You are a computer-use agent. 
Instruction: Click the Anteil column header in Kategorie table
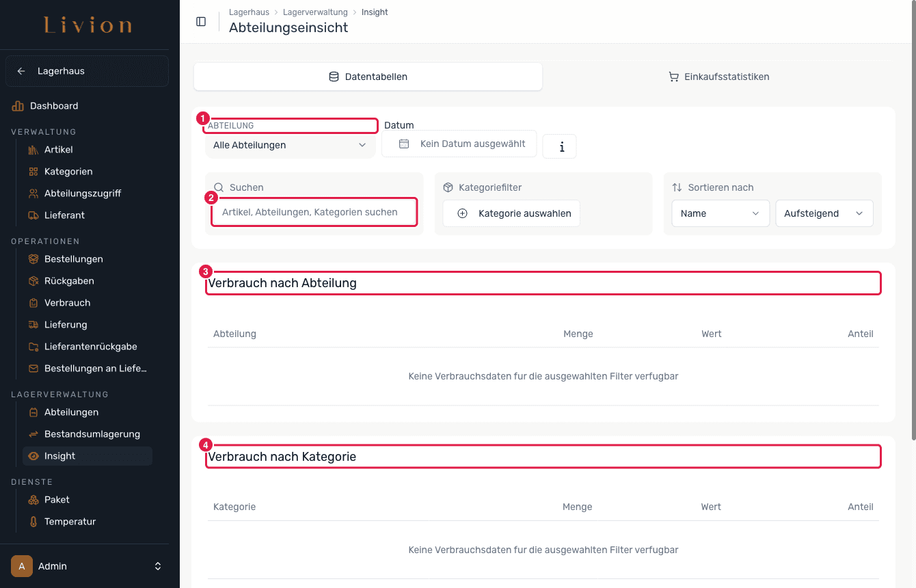(861, 507)
